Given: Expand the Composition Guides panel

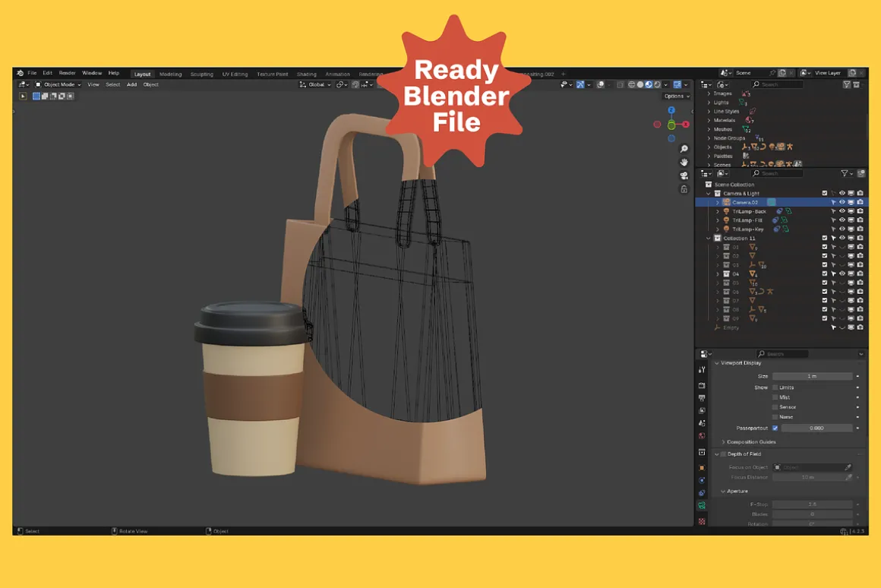Looking at the screenshot, I should [748, 442].
